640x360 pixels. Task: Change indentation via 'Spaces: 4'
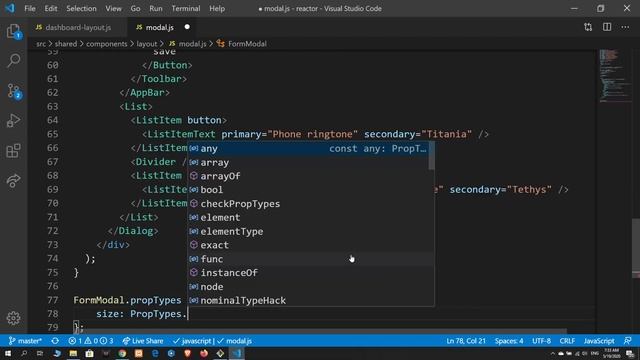(x=509, y=341)
